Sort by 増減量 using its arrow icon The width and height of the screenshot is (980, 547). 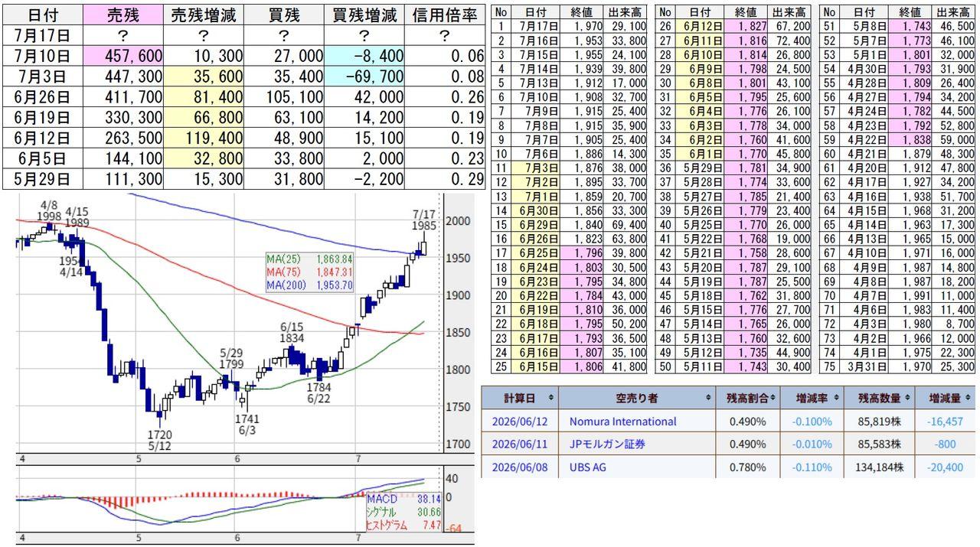969,399
